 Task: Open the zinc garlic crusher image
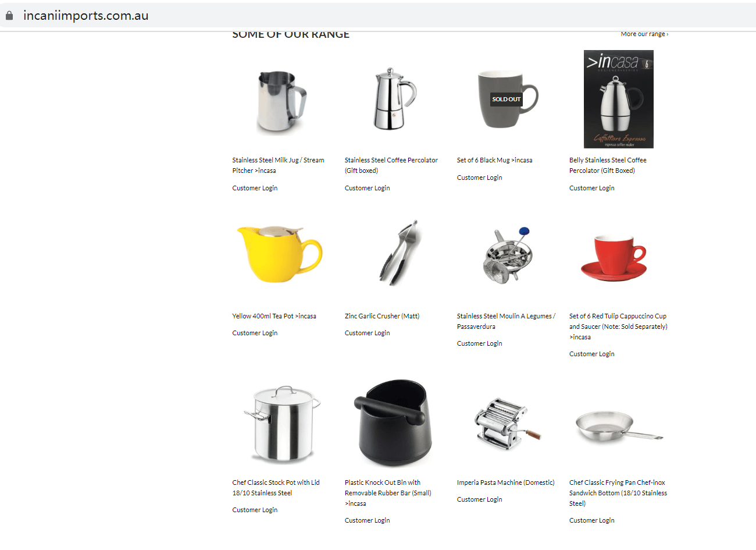click(399, 253)
